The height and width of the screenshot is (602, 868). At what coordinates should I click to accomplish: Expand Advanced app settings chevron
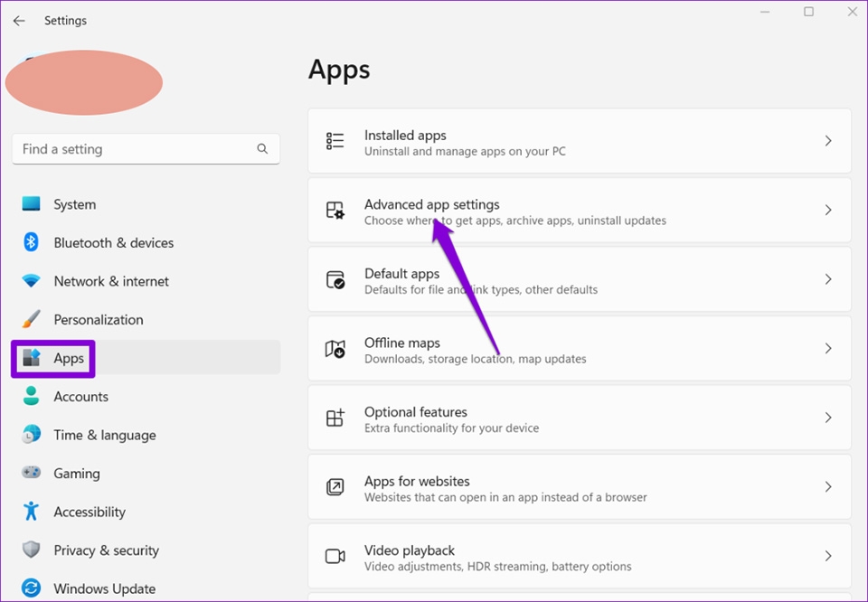tap(828, 211)
